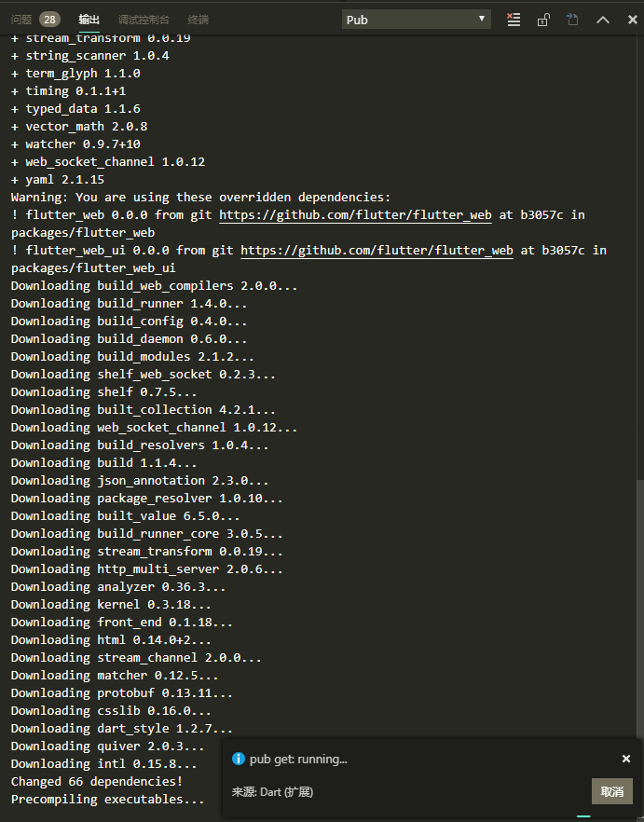This screenshot has width=644, height=822.
Task: Open the flutter_web GitHub link for flutter_web
Action: click(355, 215)
